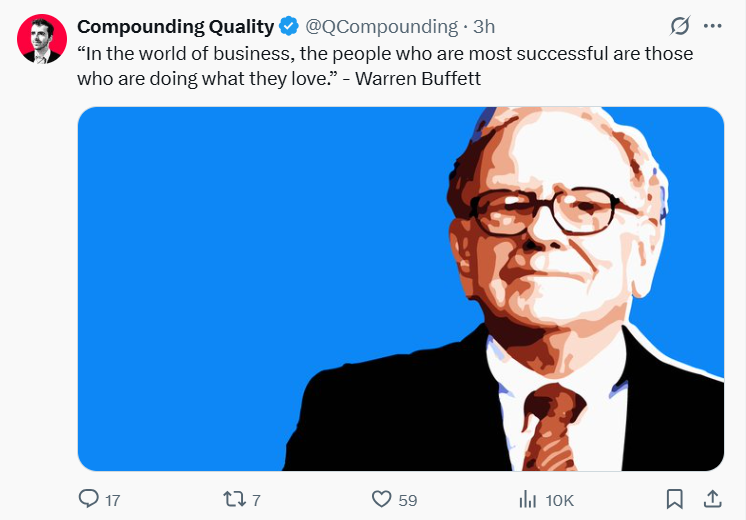
Task: Like the post with heart icon
Action: pos(382,499)
